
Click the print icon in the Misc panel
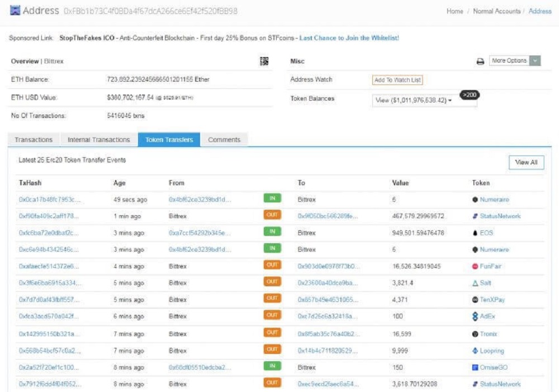coord(480,62)
